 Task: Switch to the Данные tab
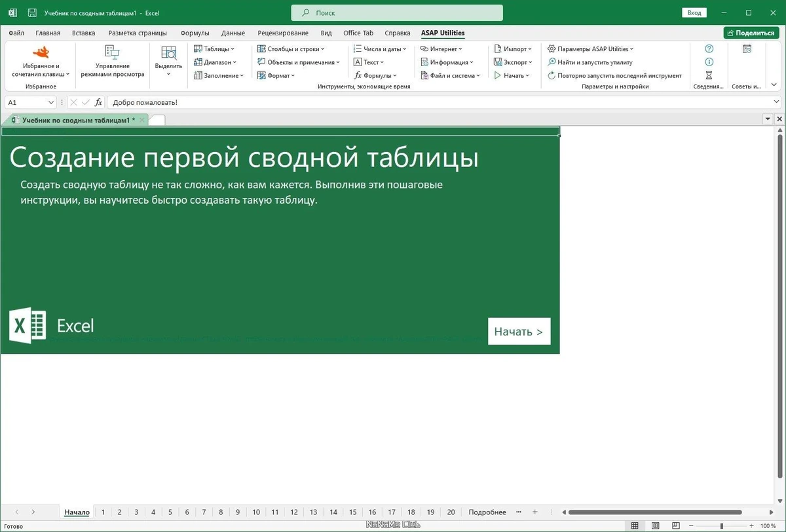[233, 33]
